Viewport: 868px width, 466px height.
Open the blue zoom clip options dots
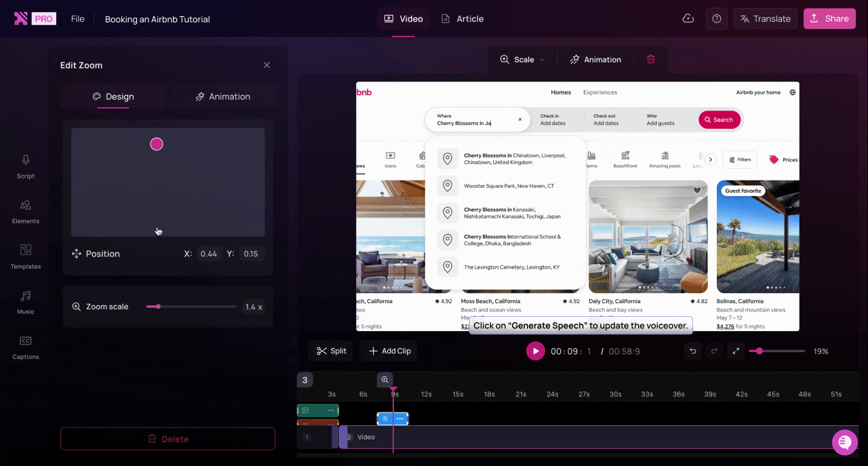(x=400, y=419)
